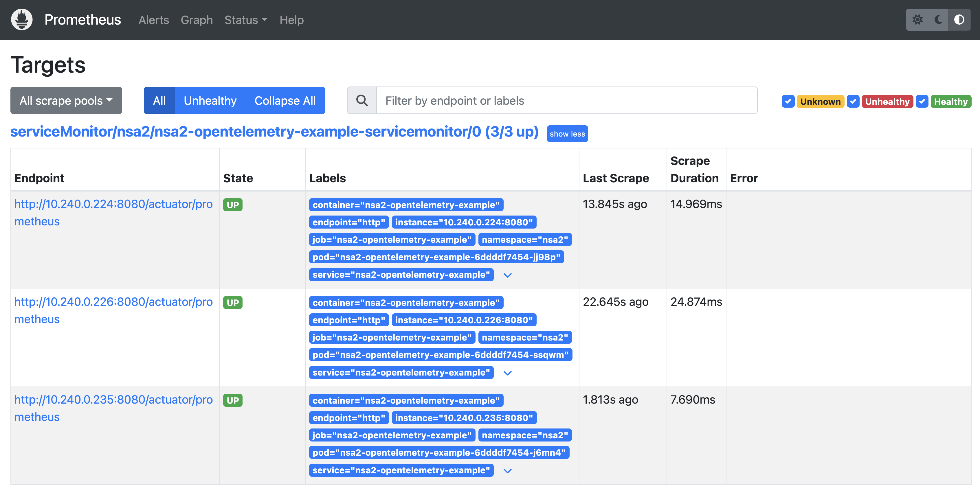Click the 14.969ms scrape duration value
Screen dimensions: 980x493
pyautogui.click(x=696, y=204)
